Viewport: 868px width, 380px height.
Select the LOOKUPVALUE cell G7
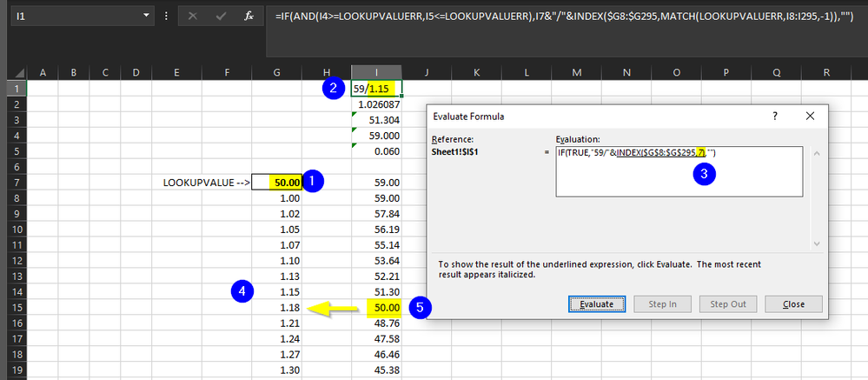point(276,183)
